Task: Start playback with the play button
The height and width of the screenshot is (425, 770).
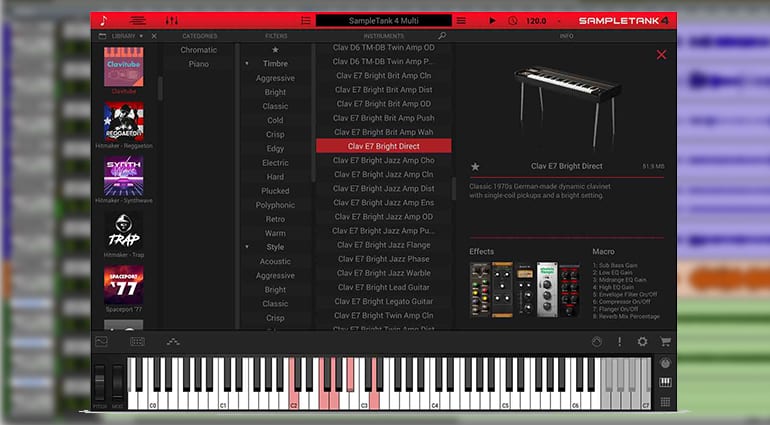Action: [x=493, y=21]
